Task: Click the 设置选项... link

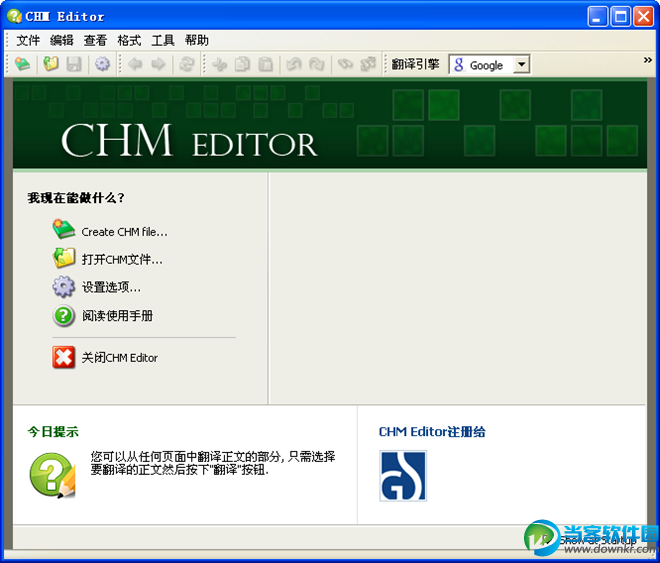Action: click(x=111, y=287)
